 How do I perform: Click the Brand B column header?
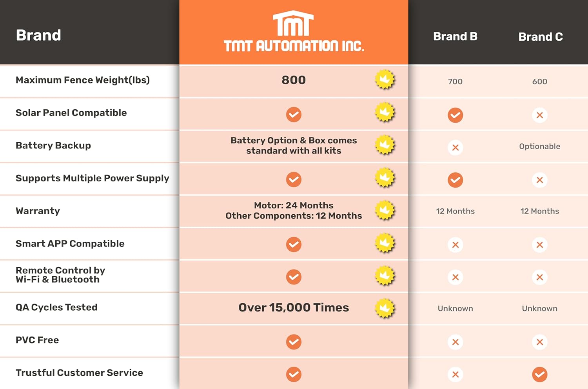455,36
